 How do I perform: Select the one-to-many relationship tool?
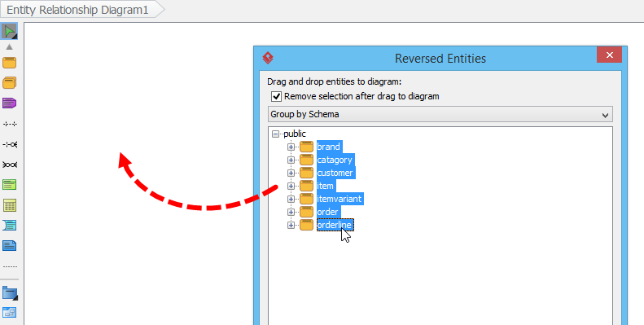click(x=10, y=144)
